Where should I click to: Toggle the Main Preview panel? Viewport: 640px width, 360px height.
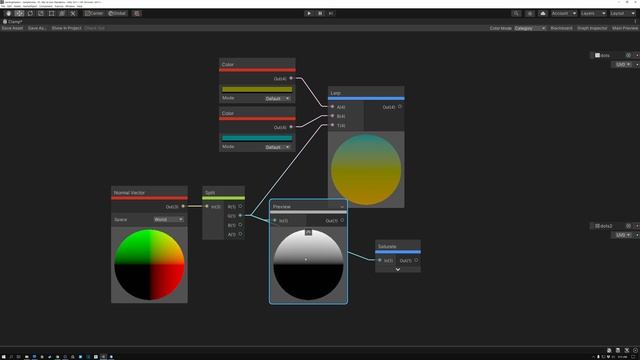tap(624, 28)
